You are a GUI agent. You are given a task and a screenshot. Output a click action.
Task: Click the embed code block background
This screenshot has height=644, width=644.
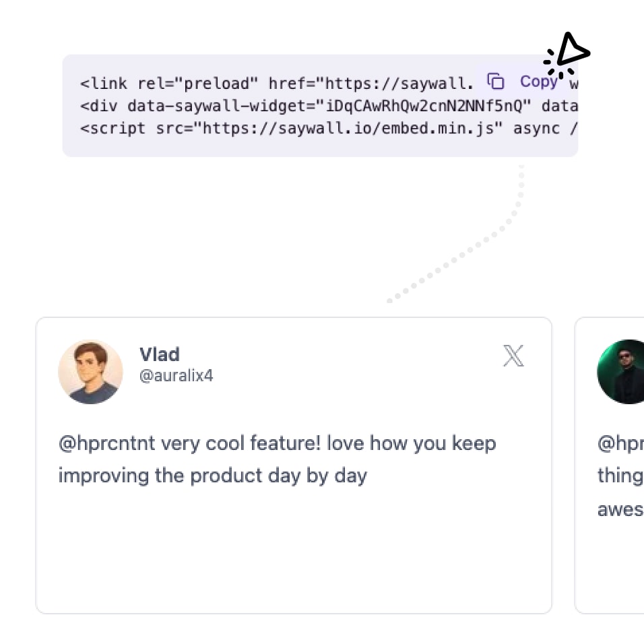click(269, 148)
